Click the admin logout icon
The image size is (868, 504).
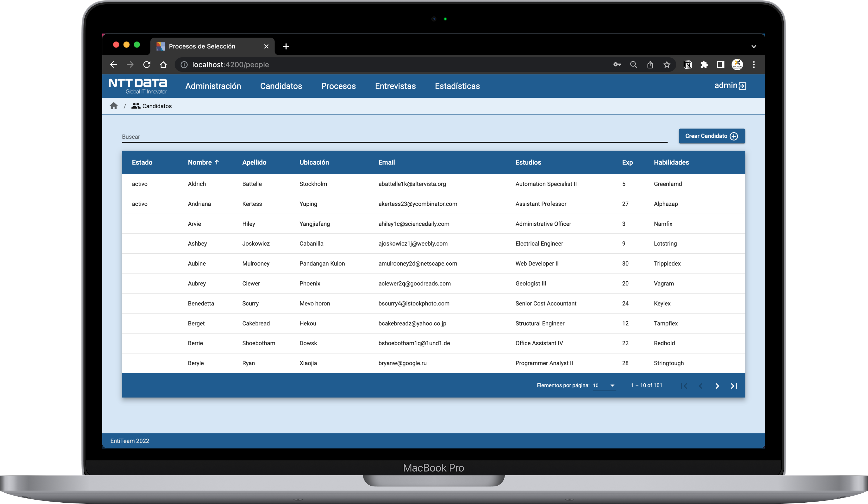(x=742, y=86)
